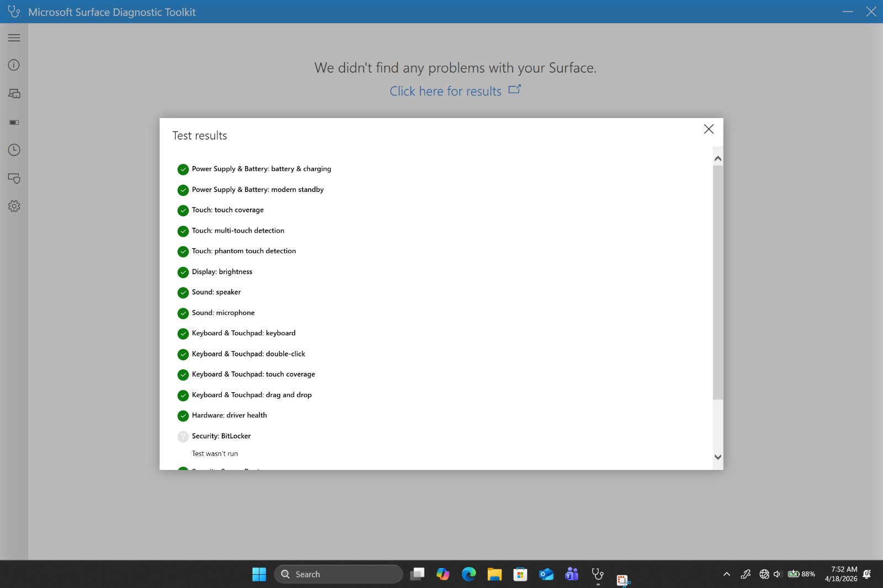Viewport: 883px width, 588px height.
Task: Open the Windows Start menu
Action: (259, 574)
